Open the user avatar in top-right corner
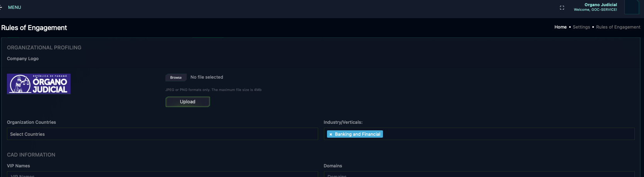 click(631, 7)
